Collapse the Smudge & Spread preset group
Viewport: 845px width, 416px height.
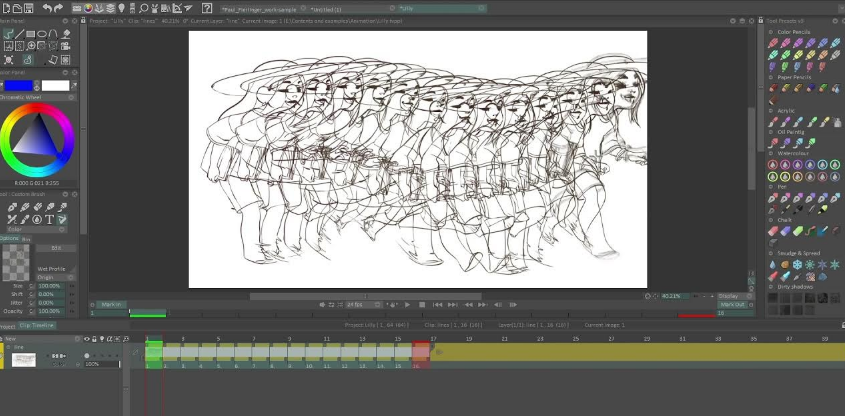pyautogui.click(x=771, y=253)
